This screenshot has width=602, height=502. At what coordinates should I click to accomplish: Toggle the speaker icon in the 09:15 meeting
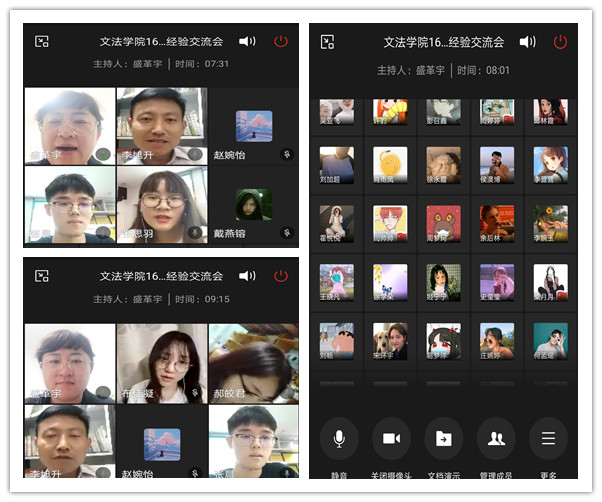(x=247, y=276)
